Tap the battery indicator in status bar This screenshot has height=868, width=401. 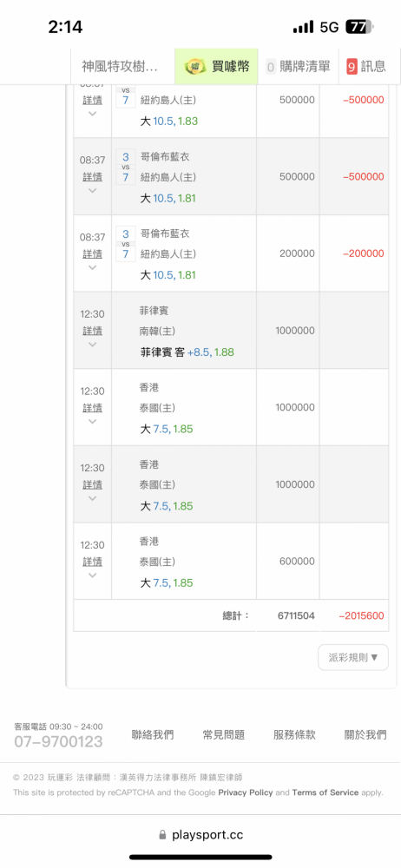(x=360, y=27)
